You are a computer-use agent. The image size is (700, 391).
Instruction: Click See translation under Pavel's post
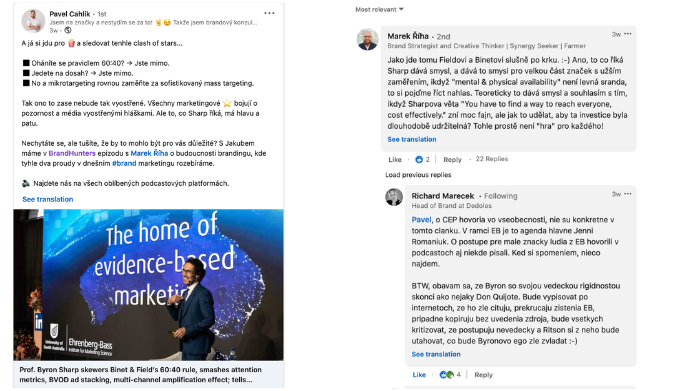(x=48, y=199)
